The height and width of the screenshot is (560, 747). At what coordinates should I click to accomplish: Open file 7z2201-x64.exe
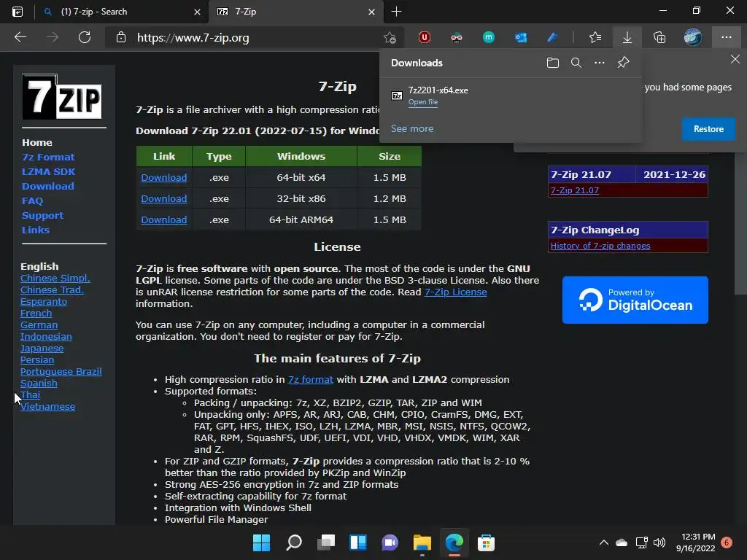423,102
